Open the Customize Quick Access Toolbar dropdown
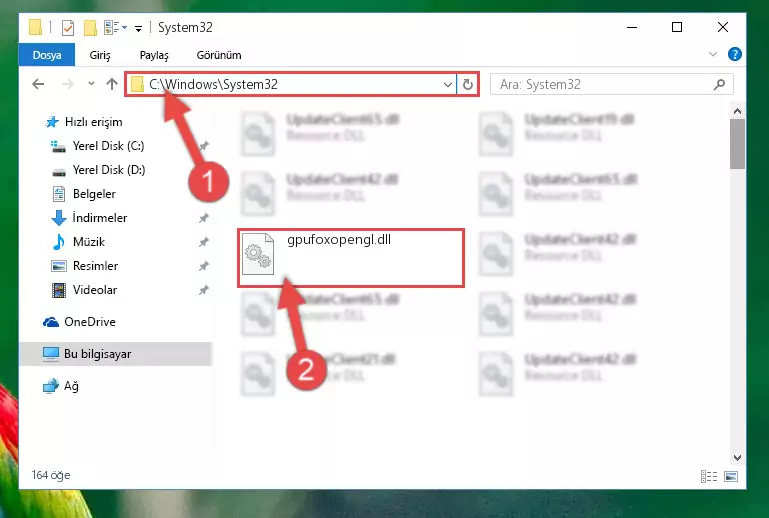 139,28
